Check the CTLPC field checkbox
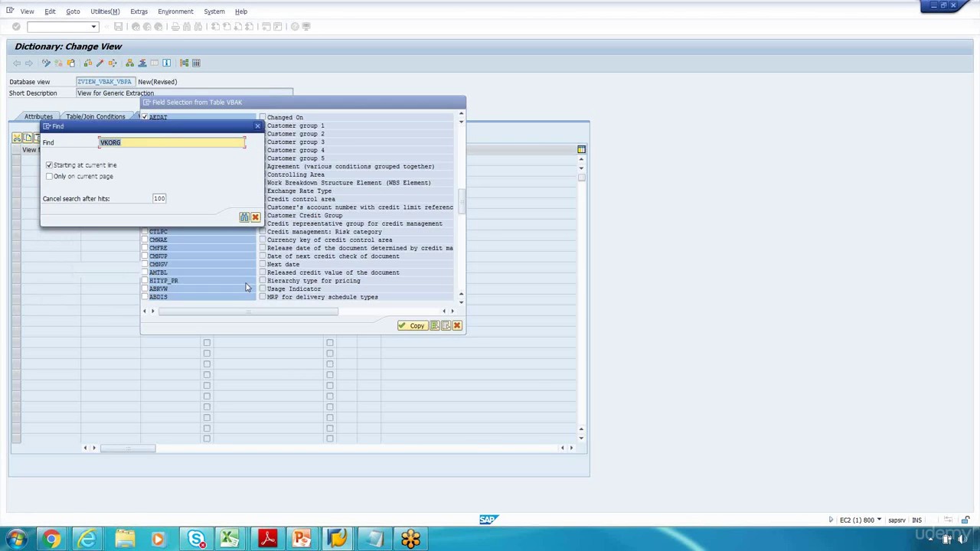This screenshot has height=551, width=980. coord(145,232)
